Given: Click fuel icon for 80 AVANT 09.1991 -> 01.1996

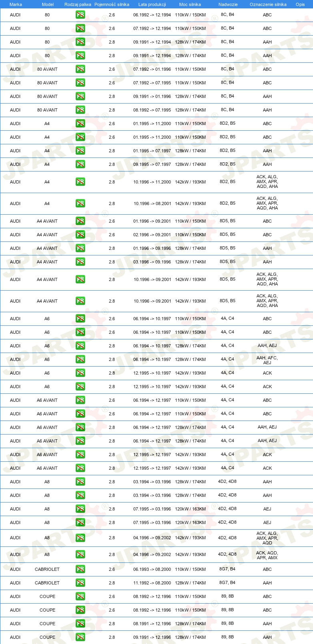Looking at the screenshot, I should click(x=80, y=96).
